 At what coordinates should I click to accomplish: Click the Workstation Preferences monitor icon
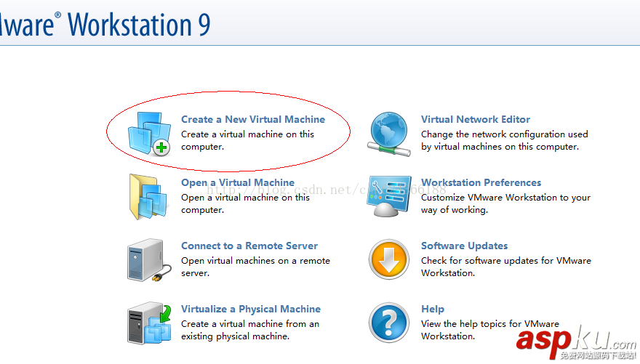pos(389,196)
